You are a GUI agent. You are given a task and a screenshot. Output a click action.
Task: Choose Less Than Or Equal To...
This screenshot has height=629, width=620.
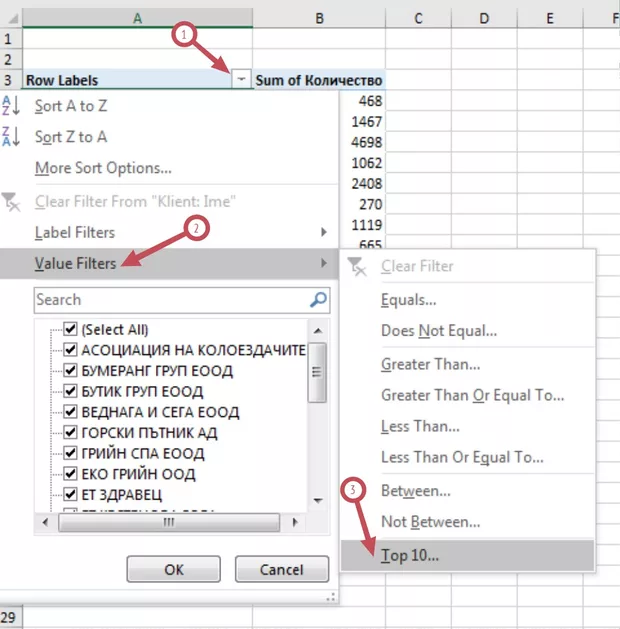(x=462, y=457)
